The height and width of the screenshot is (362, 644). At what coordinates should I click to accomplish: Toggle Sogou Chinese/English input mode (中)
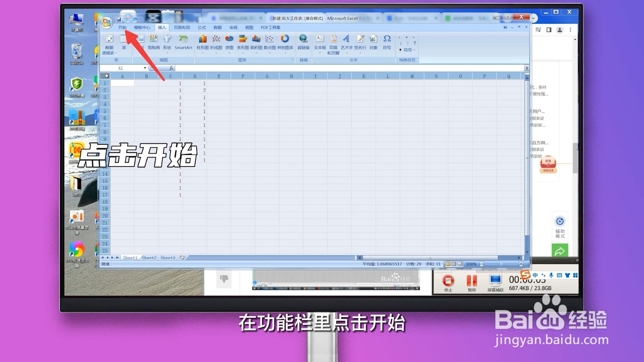(535, 275)
